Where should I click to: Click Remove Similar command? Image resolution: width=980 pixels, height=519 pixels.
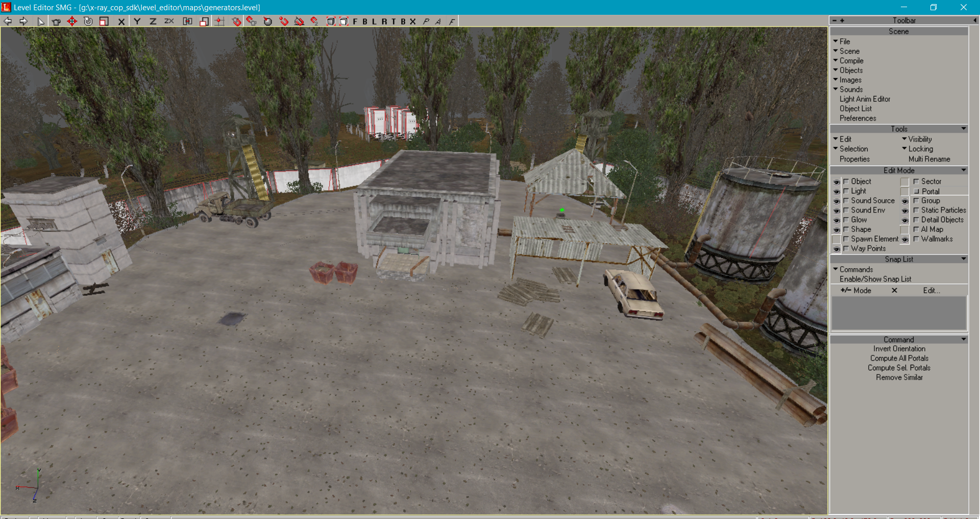(x=899, y=378)
